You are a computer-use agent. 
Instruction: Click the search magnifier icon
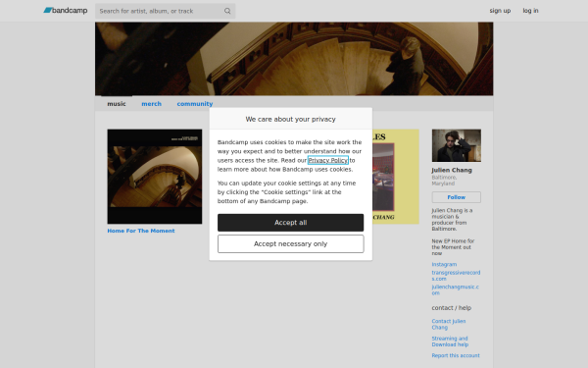pos(227,11)
